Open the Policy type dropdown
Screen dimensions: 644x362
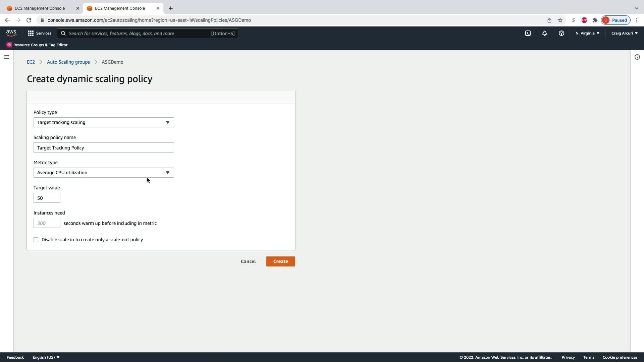(104, 122)
